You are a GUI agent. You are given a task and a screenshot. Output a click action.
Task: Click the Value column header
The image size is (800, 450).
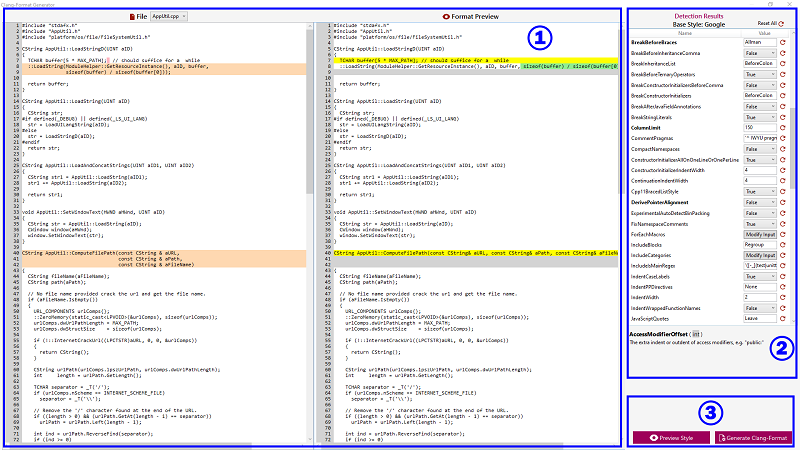[764, 33]
